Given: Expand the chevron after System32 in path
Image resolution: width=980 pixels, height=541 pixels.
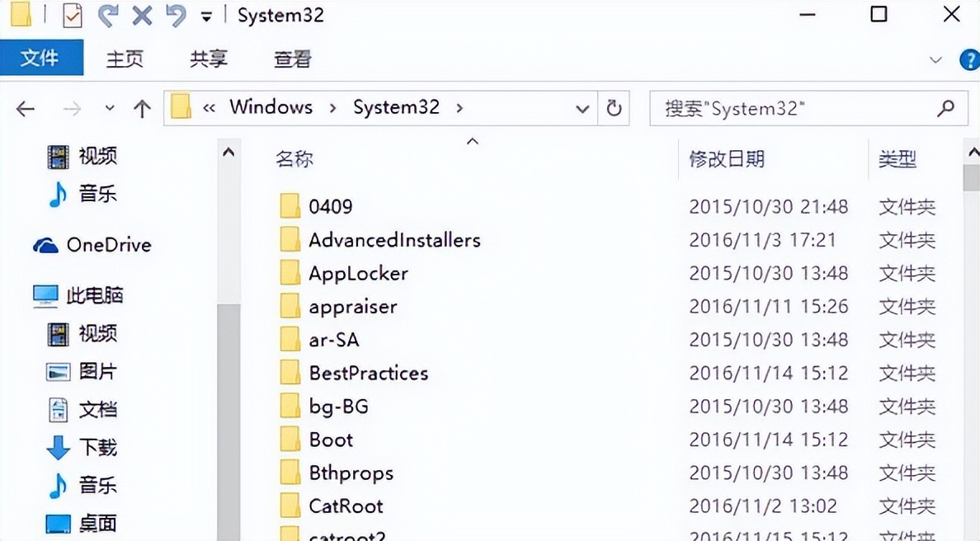Looking at the screenshot, I should pyautogui.click(x=459, y=108).
